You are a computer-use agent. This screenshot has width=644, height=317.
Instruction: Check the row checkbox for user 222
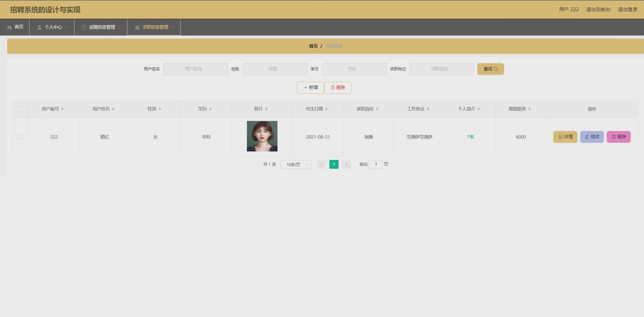(x=21, y=137)
